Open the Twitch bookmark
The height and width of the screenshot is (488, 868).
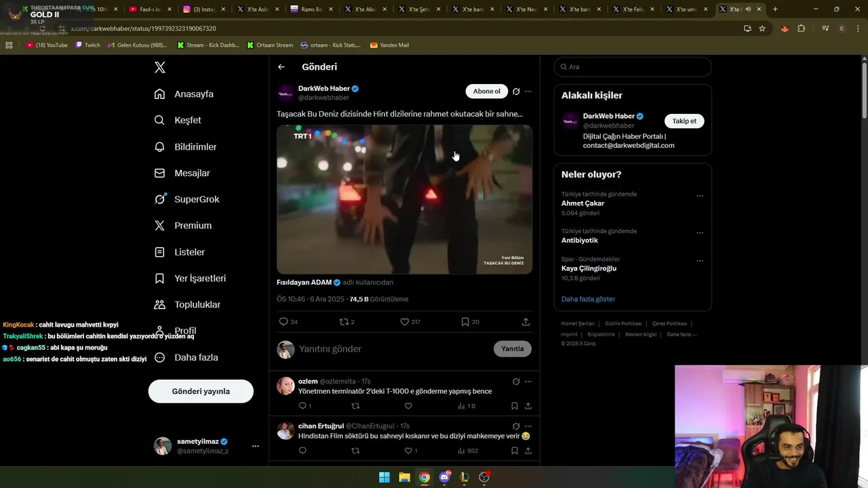click(87, 45)
